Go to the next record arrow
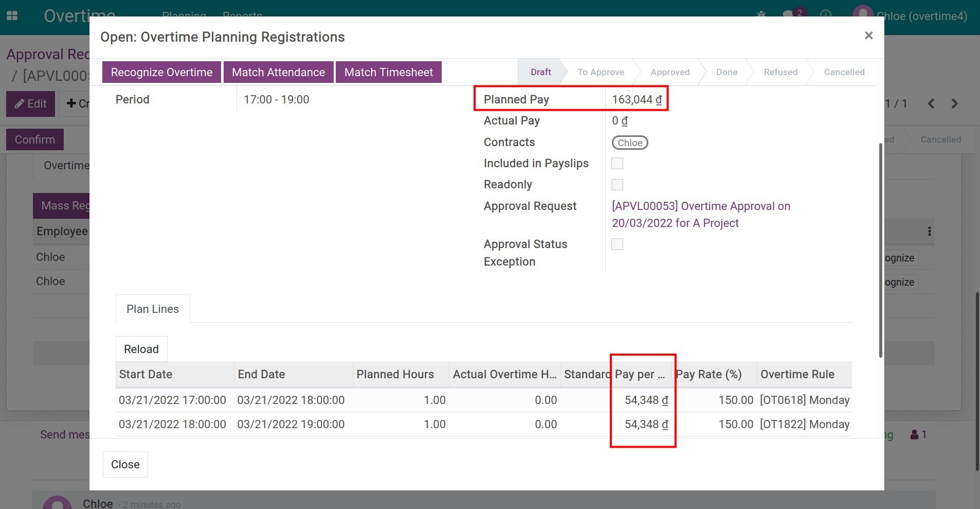Viewport: 980px width, 509px height. click(x=954, y=103)
